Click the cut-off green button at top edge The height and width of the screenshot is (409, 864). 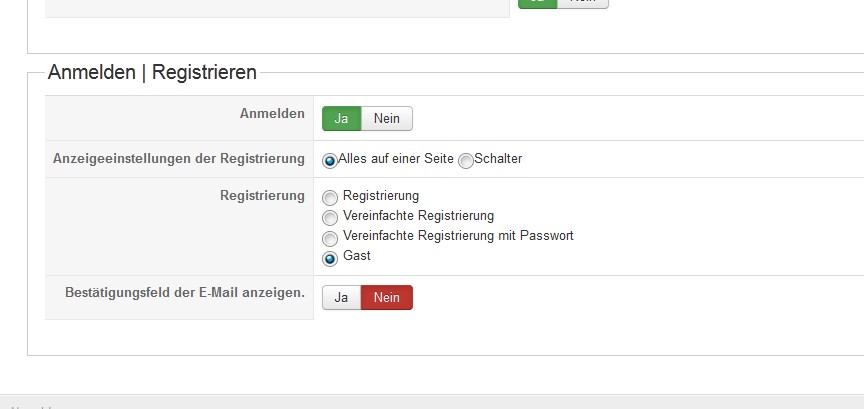tap(538, 3)
